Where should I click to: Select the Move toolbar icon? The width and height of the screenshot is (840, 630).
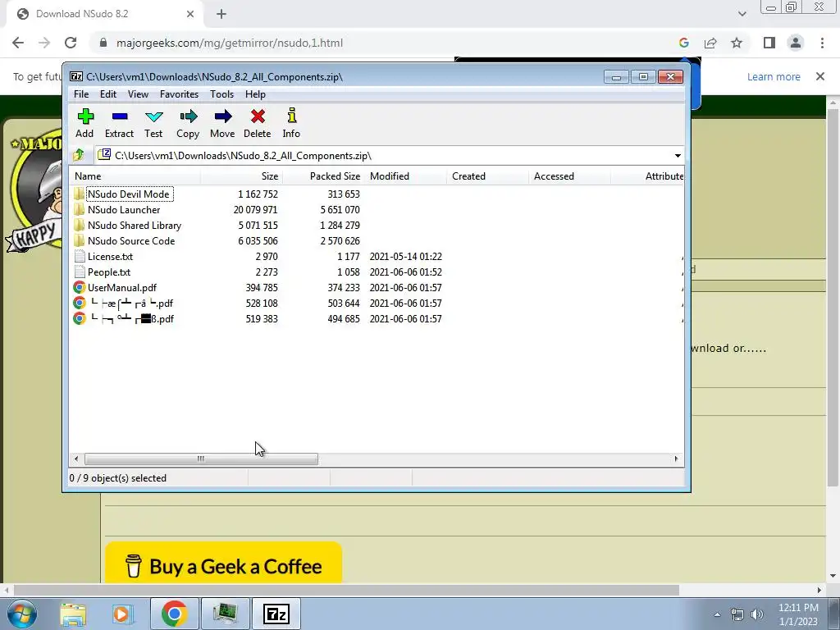222,123
